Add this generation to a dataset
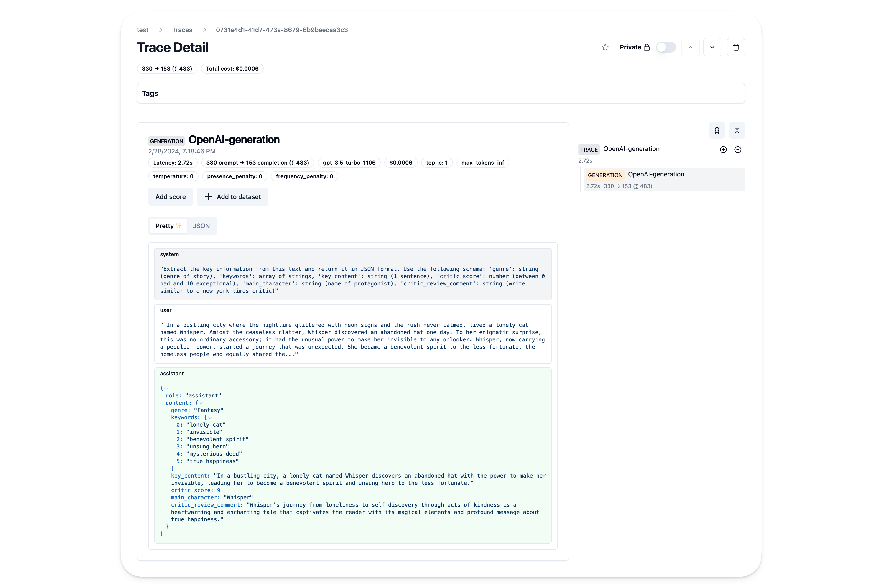882x588 pixels. pos(232,196)
